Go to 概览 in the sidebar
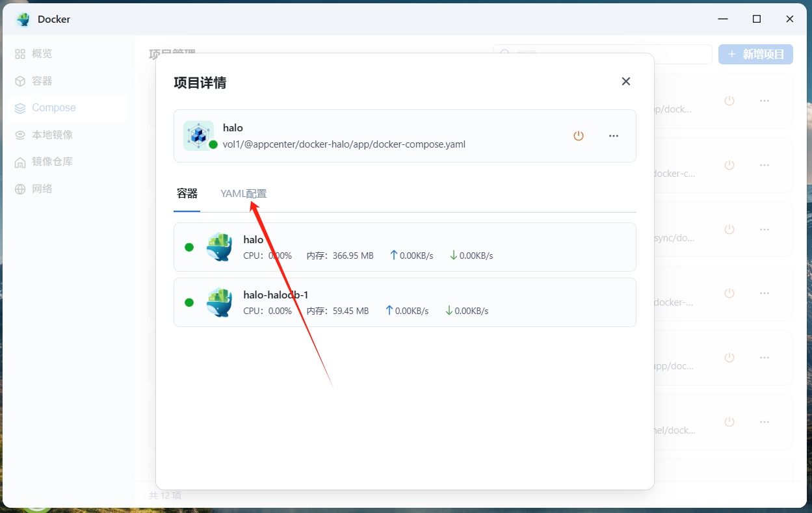This screenshot has height=513, width=812. coord(42,54)
